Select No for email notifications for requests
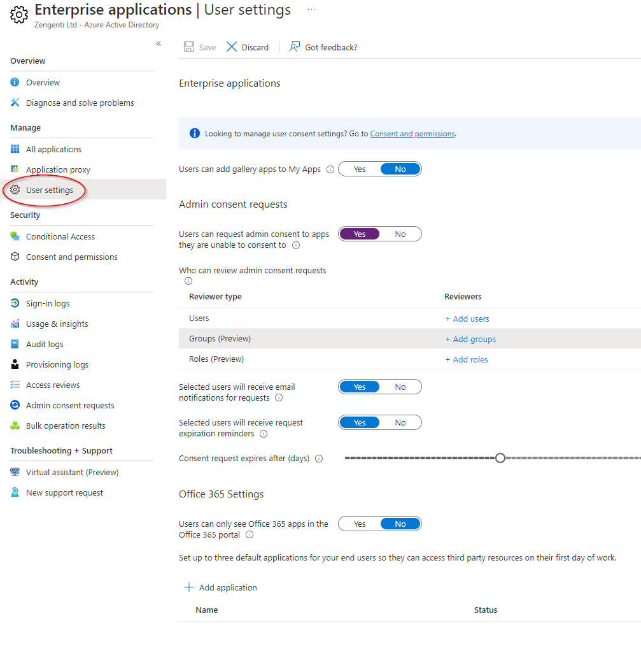Image resolution: width=641 pixels, height=672 pixels. (x=400, y=387)
